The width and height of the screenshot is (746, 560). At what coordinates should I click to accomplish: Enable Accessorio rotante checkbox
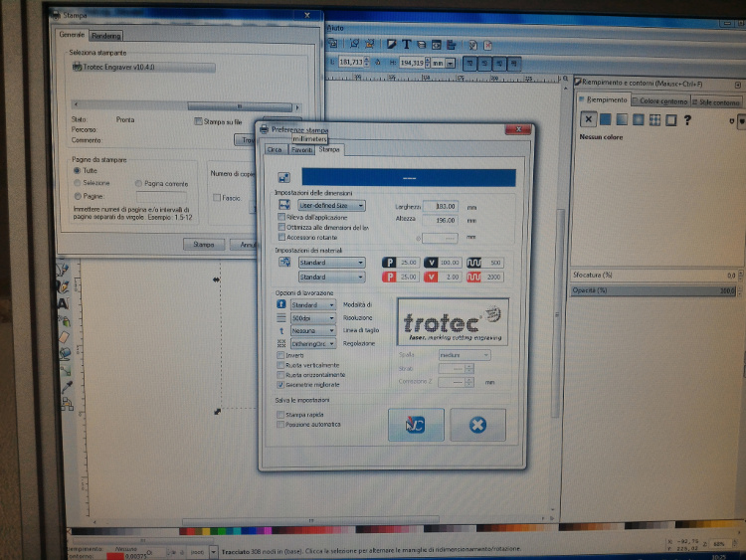pos(281,237)
